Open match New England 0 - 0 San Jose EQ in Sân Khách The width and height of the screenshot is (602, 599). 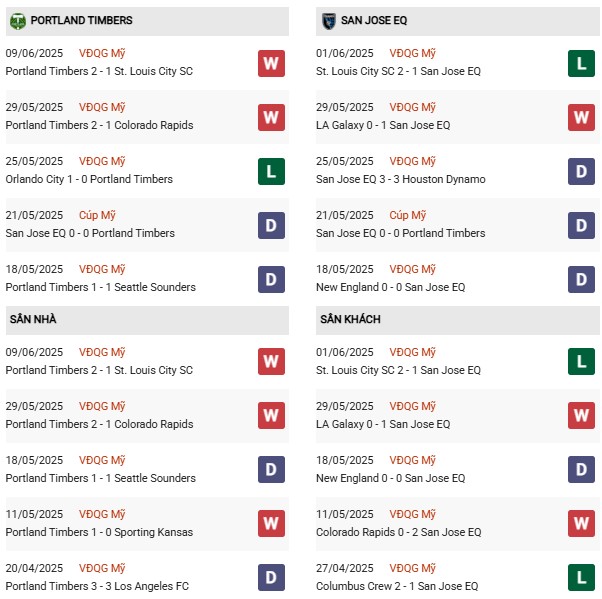[x=390, y=478]
